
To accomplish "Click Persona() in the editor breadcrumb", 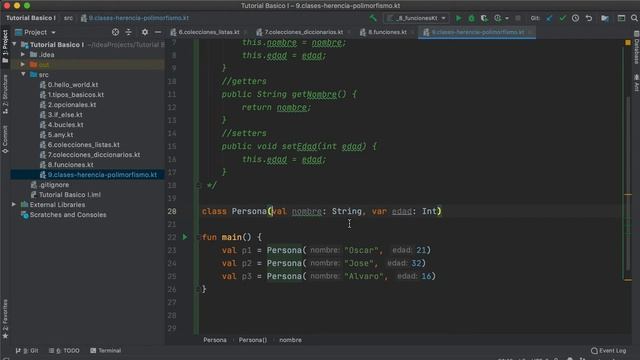I will point(253,340).
